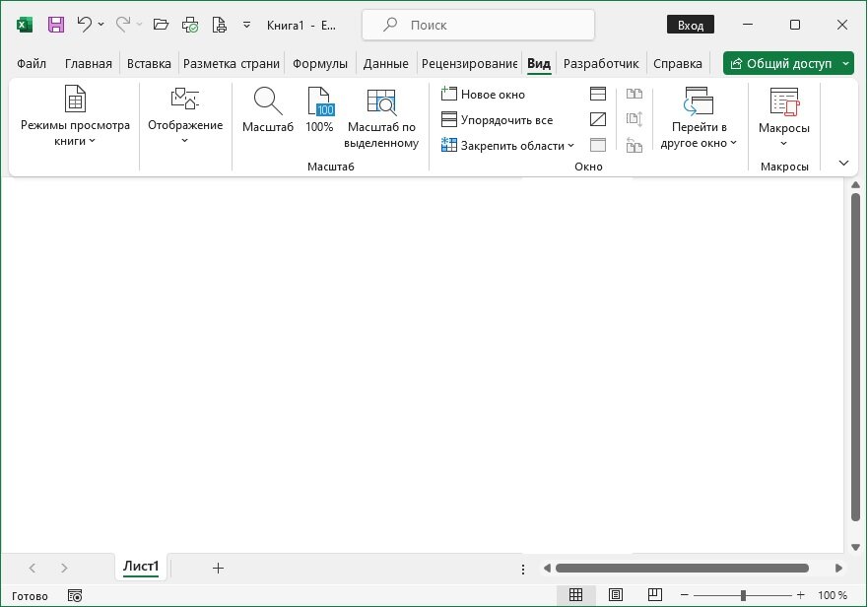The image size is (868, 607).
Task: Click horizontal scrollbar left arrow
Action: tap(547, 569)
